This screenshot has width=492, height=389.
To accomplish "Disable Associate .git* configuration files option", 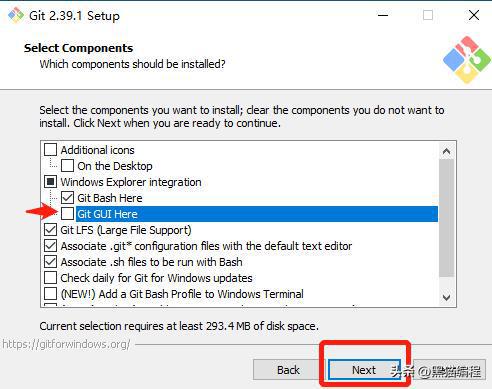I will 50,246.
